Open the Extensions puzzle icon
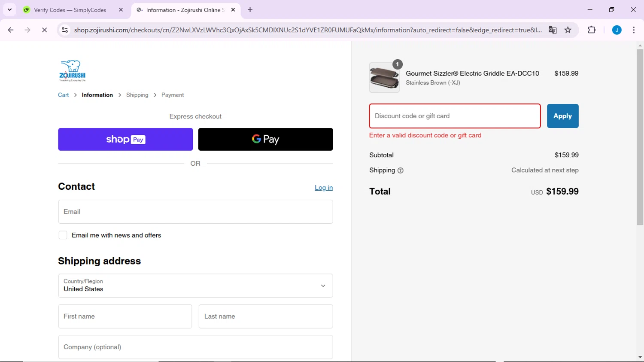The width and height of the screenshot is (644, 362). 592,30
